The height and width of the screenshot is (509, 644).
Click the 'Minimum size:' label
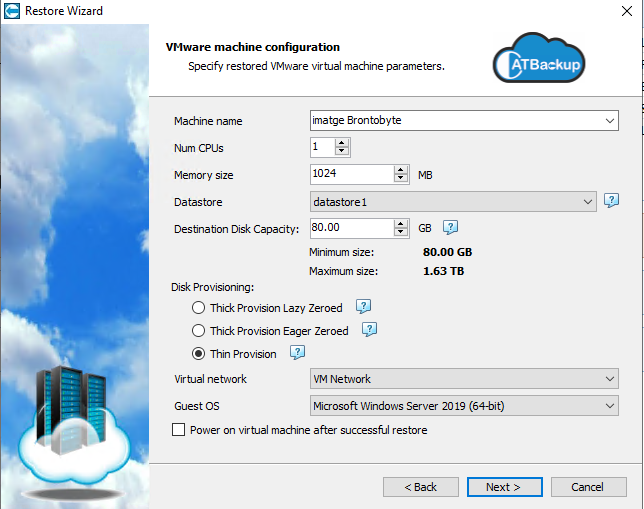click(342, 252)
